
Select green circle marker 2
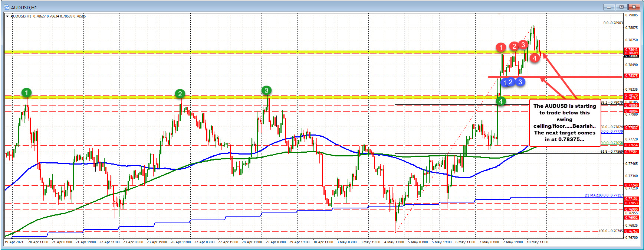click(180, 94)
